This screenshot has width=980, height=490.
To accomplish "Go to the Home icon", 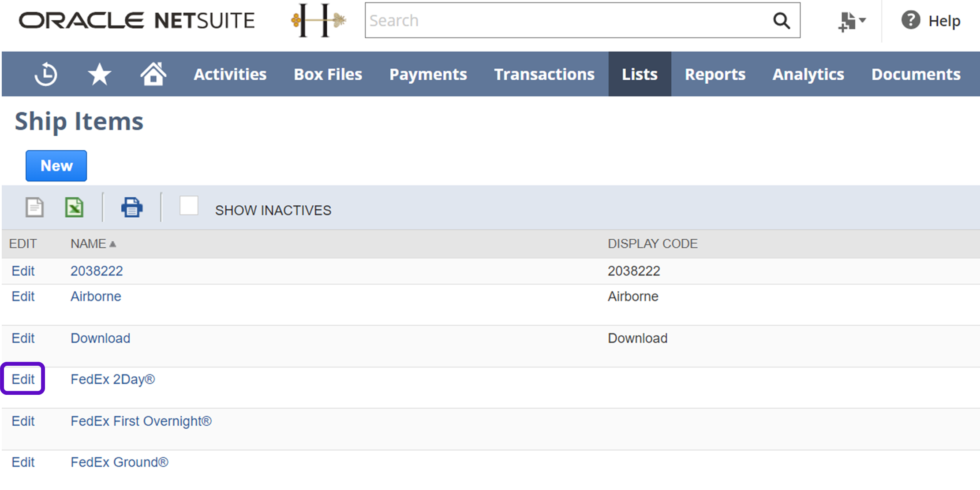I will coord(153,74).
